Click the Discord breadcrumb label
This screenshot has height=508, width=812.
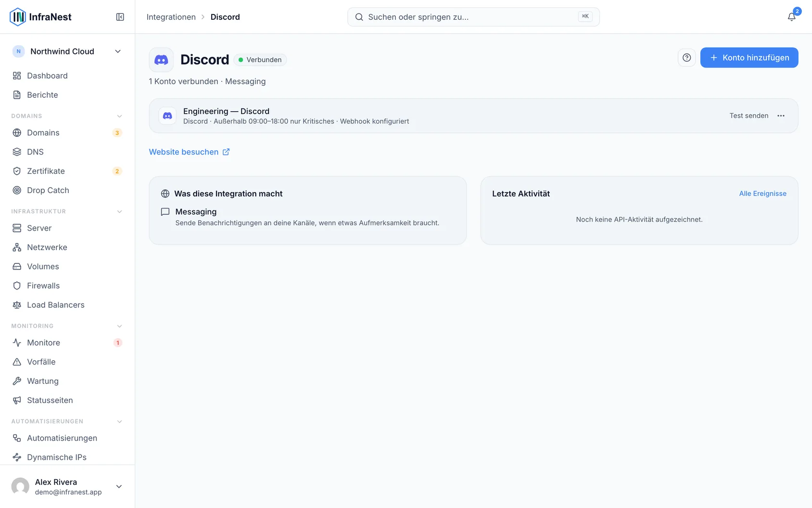[225, 17]
